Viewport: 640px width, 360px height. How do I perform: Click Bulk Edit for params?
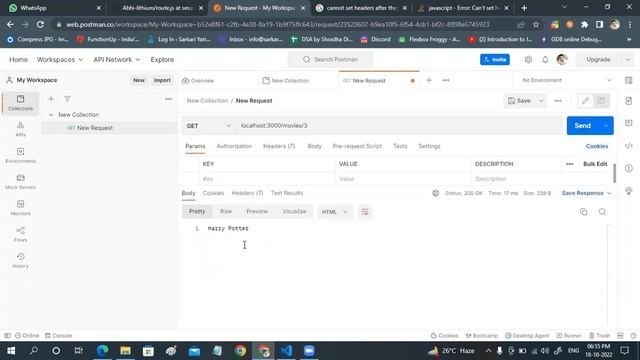coord(595,164)
